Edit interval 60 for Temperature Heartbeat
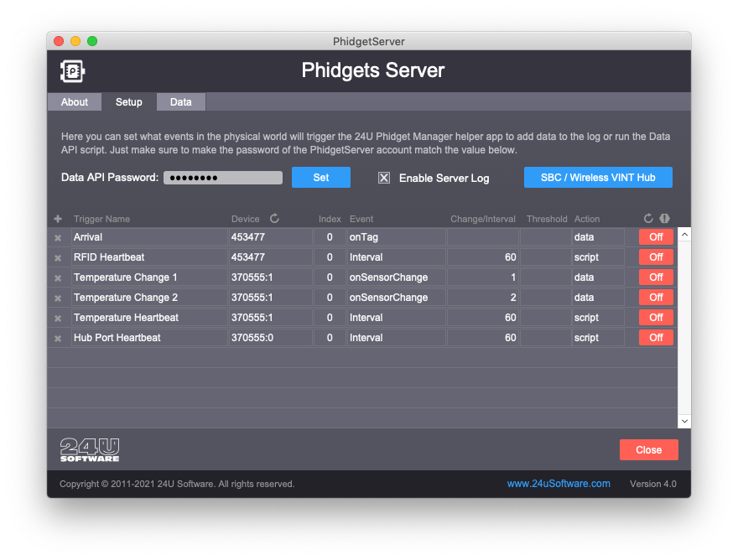Screen dimensions: 738x560 pyautogui.click(x=482, y=318)
